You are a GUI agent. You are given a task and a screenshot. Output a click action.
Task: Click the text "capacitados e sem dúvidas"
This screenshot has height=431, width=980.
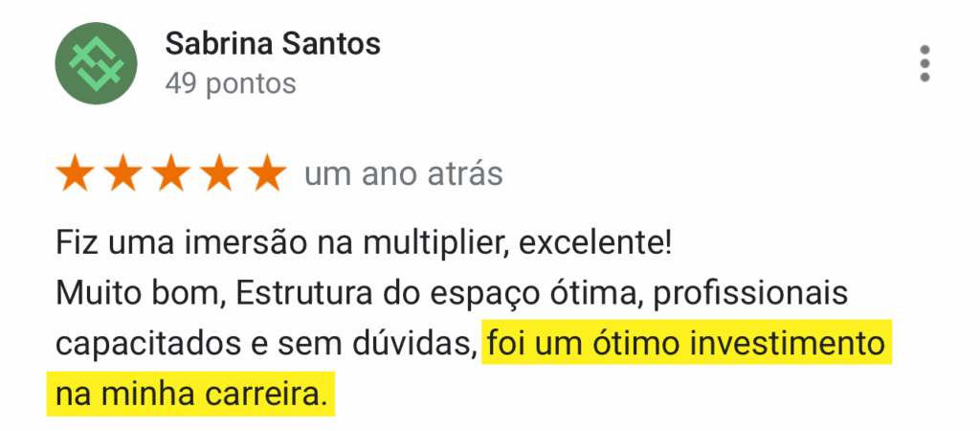(x=266, y=344)
